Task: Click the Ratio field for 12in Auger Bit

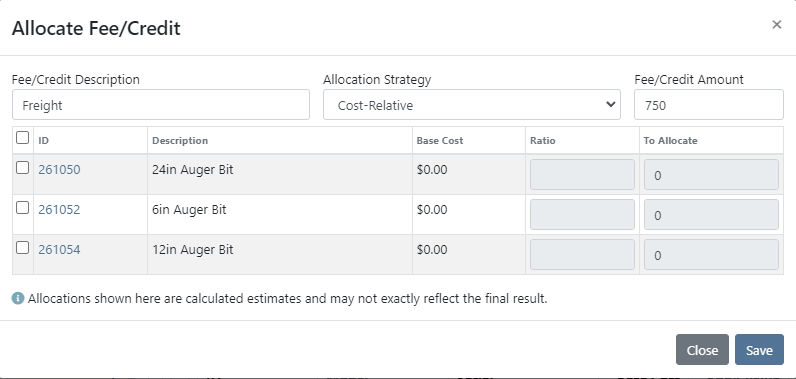Action: pos(582,255)
